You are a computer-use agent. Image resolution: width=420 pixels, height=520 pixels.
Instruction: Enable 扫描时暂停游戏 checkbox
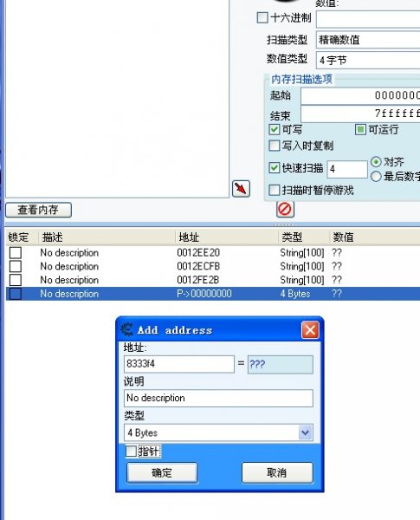tap(275, 190)
